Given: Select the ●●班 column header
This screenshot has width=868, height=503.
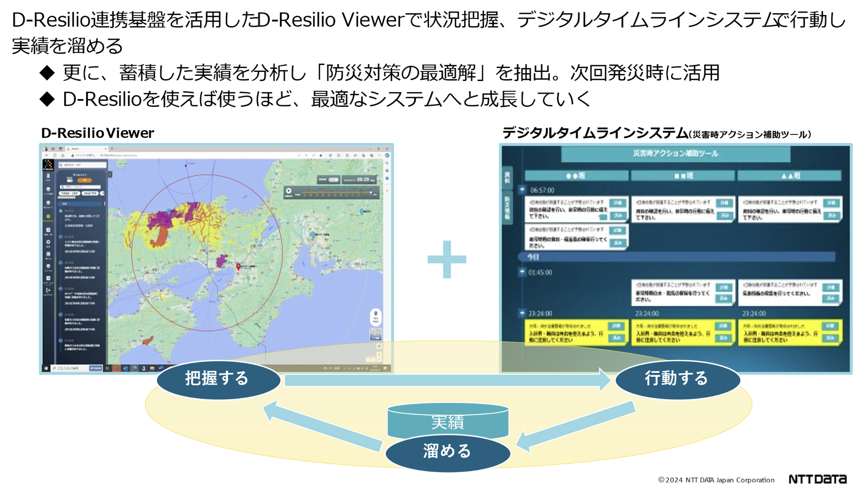Looking at the screenshot, I should (576, 176).
